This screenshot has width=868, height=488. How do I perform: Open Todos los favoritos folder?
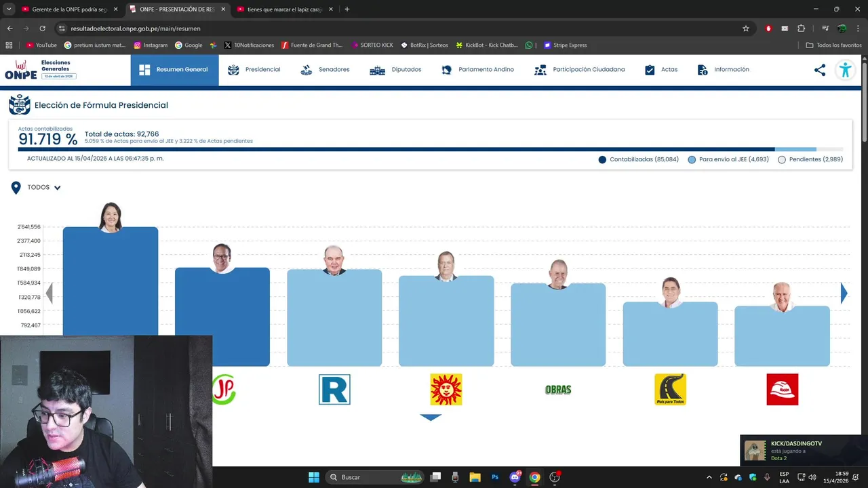(834, 45)
